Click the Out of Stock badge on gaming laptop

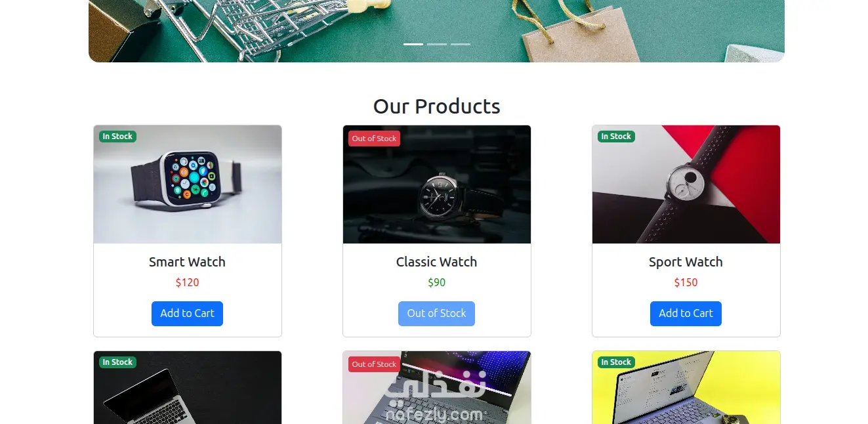point(374,364)
